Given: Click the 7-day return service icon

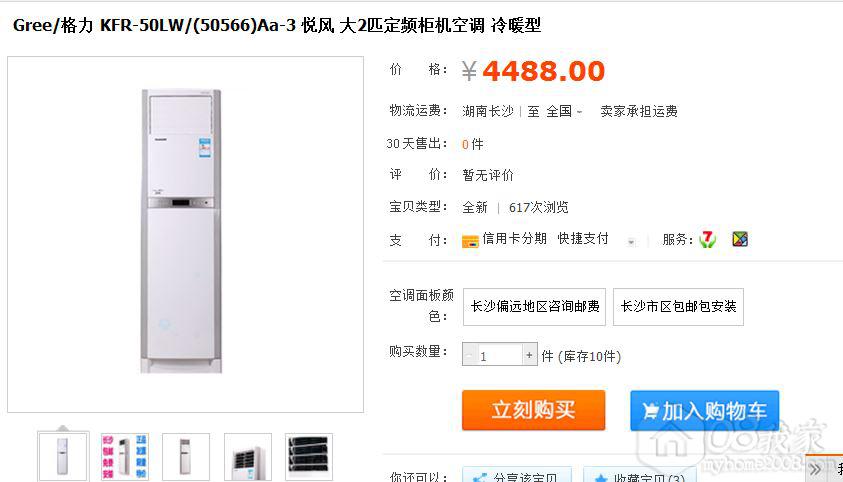Looking at the screenshot, I should 708,239.
